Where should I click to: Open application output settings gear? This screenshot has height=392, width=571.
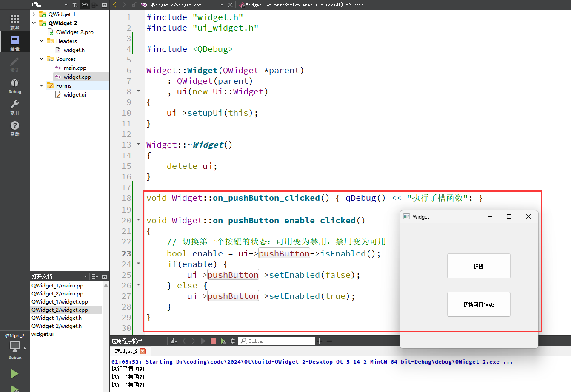(x=233, y=341)
